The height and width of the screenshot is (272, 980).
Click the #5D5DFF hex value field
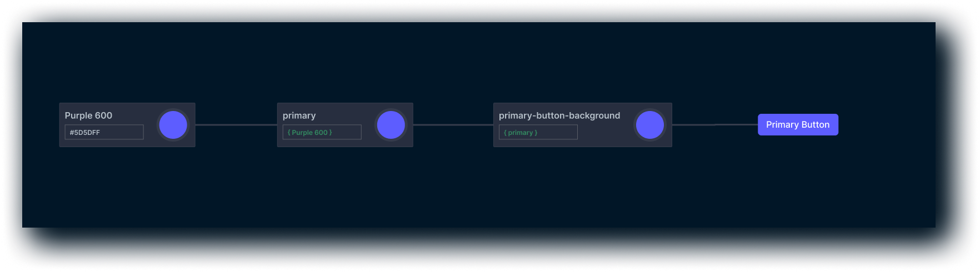tap(104, 132)
